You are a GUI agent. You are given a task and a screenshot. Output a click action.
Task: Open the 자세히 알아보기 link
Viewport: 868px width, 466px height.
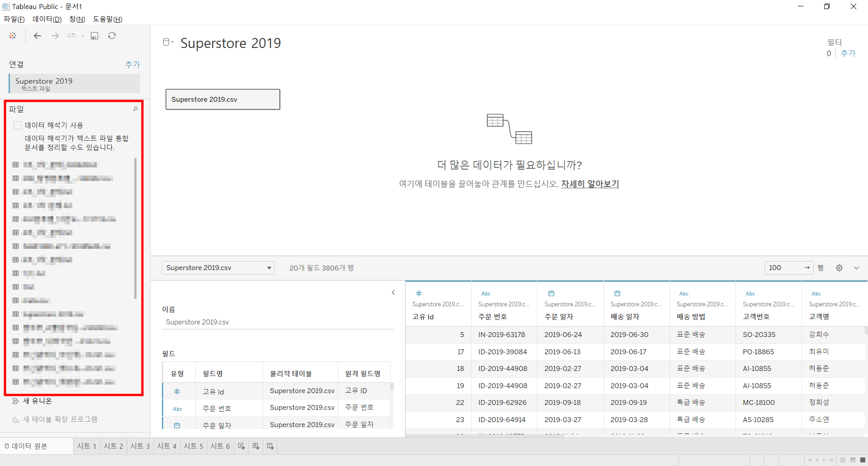[x=590, y=184]
